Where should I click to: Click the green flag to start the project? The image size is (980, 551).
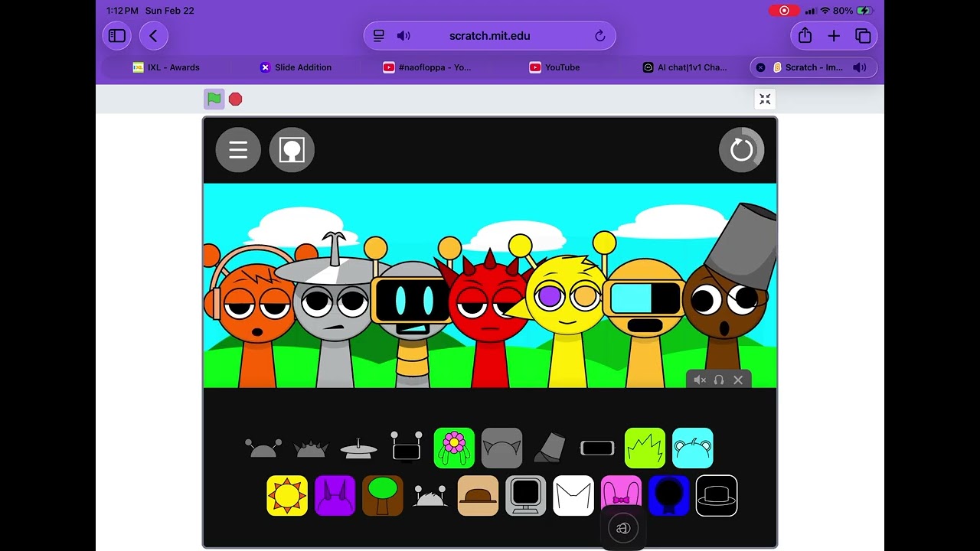[214, 99]
